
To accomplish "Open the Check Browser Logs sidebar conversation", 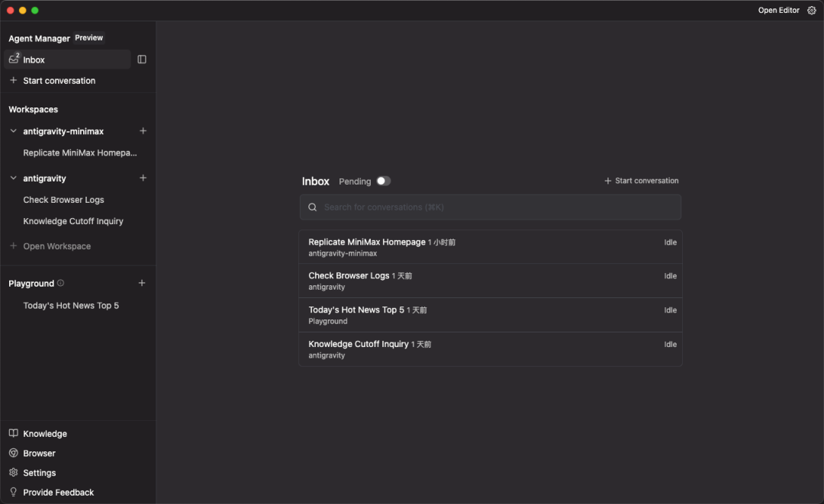I will 63,200.
